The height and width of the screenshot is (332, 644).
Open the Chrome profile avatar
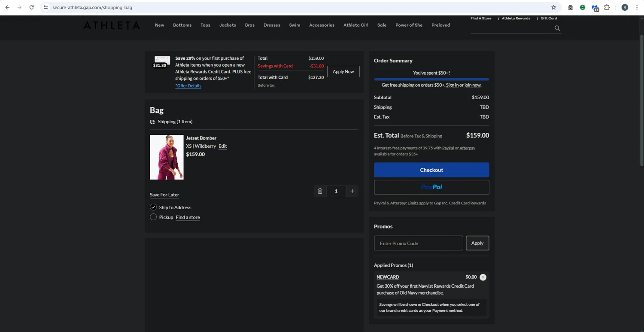pos(625,7)
